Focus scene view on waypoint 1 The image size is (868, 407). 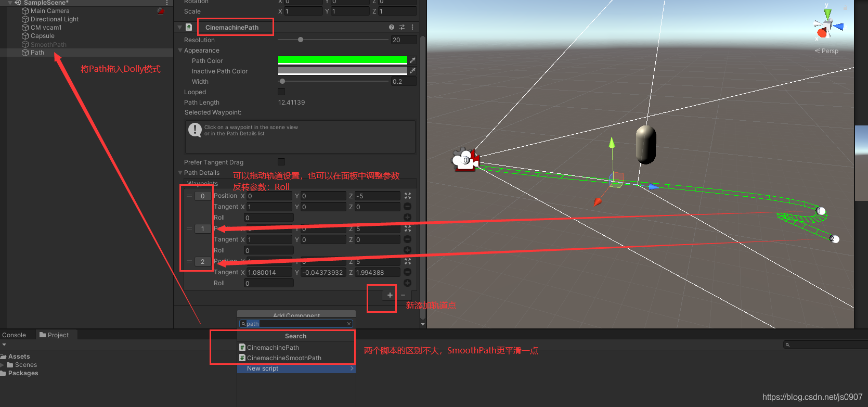tap(408, 228)
